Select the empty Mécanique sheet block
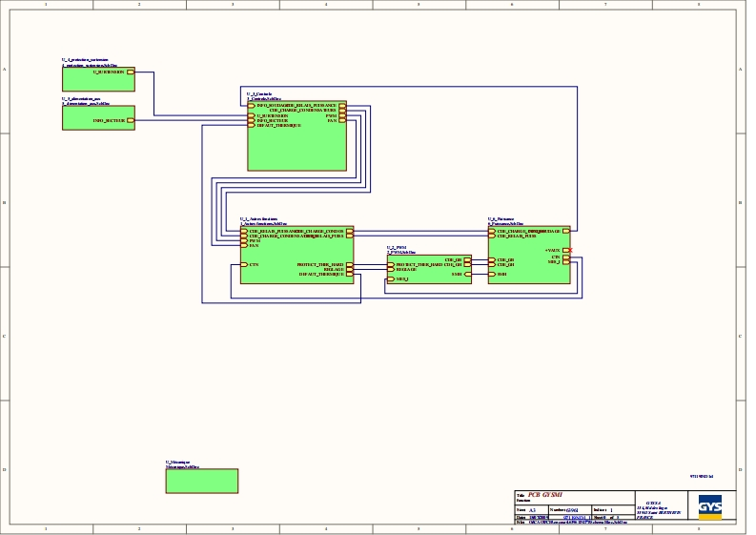The height and width of the screenshot is (535, 756). click(201, 481)
